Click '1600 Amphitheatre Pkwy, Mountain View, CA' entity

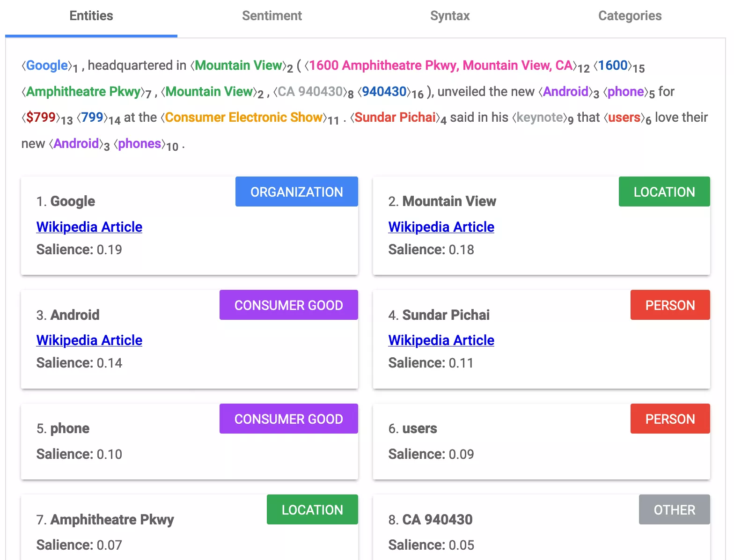(441, 65)
